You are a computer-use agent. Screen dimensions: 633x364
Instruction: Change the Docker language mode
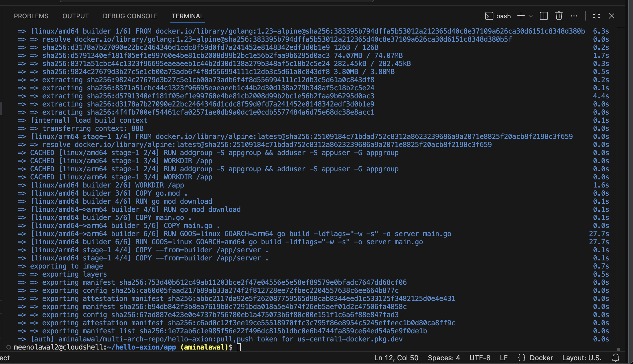tap(541, 358)
